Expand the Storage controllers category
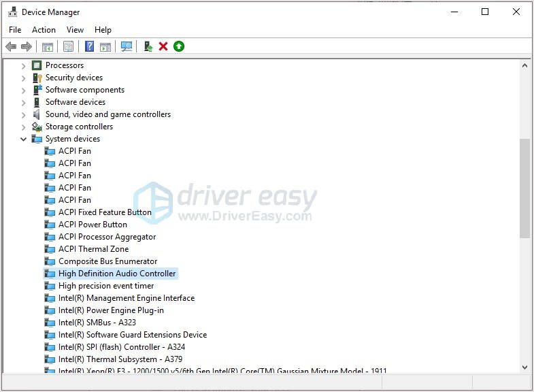Image resolution: width=534 pixels, height=392 pixels. (24, 127)
